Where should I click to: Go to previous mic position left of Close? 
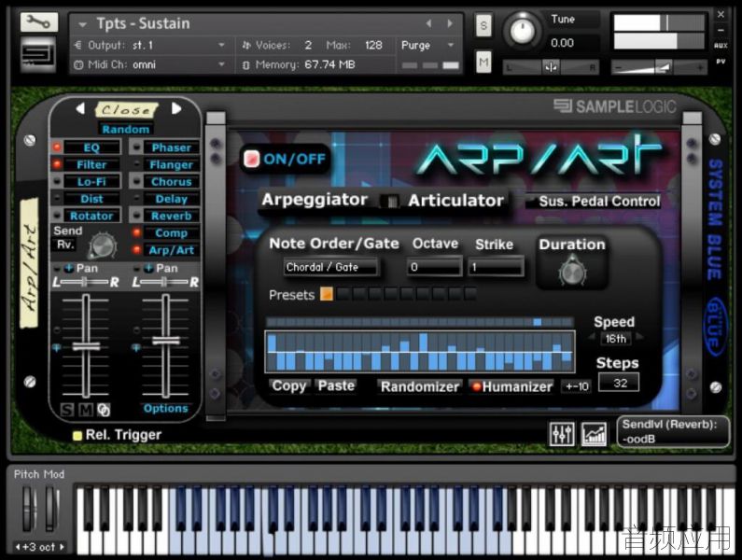(x=80, y=109)
